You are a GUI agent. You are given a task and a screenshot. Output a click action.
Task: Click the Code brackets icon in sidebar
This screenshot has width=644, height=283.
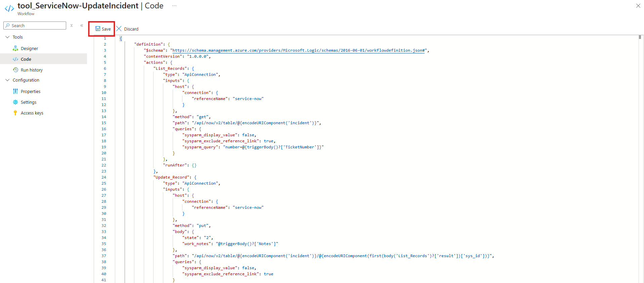(15, 59)
